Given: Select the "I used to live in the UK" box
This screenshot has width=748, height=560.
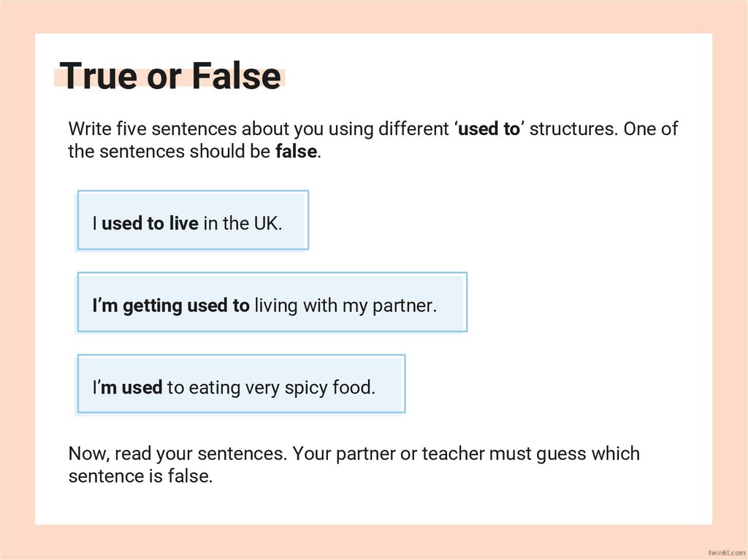Looking at the screenshot, I should click(x=193, y=220).
